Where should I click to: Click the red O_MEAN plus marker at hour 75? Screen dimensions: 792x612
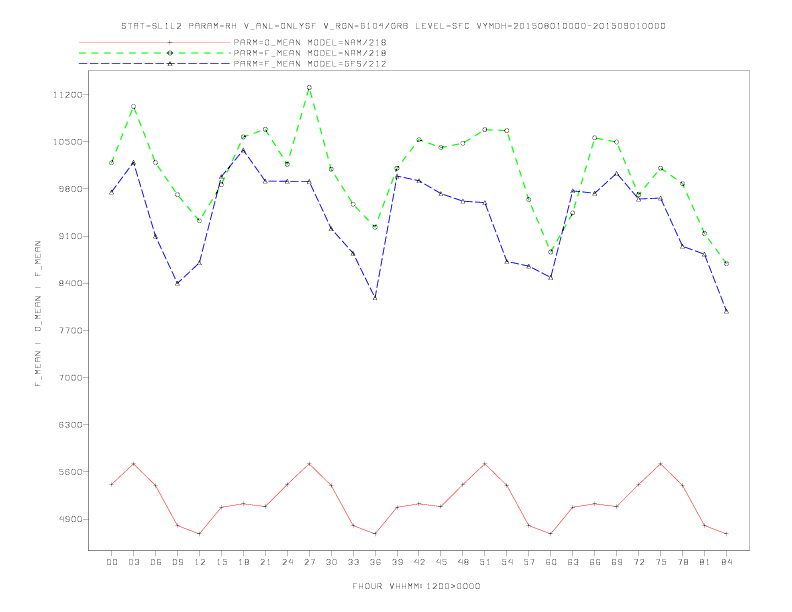tap(660, 464)
